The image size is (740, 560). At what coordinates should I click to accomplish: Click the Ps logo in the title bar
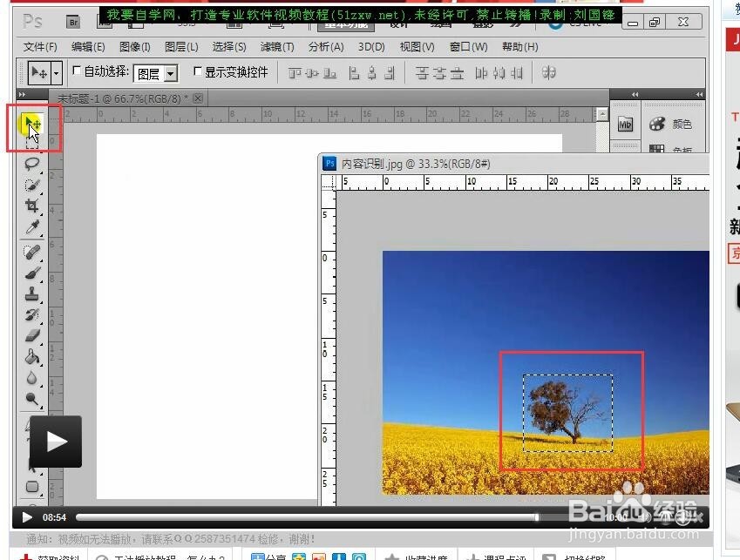32,22
